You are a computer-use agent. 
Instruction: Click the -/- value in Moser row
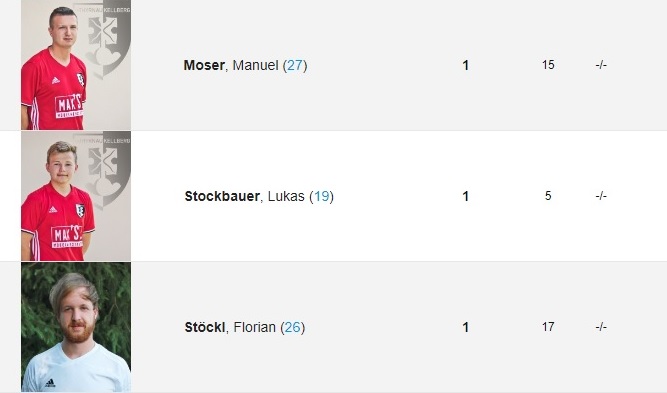pyautogui.click(x=601, y=65)
